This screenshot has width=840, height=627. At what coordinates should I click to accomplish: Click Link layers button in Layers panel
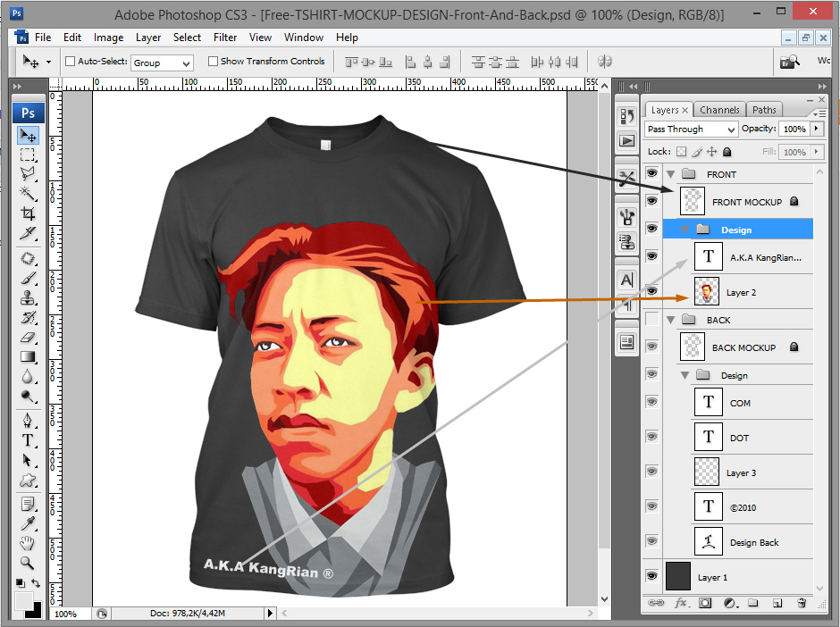(656, 603)
